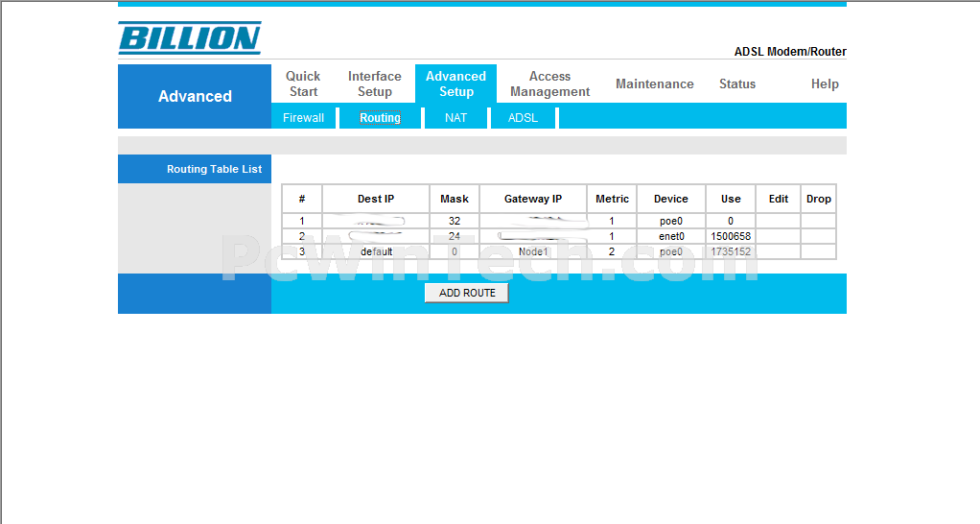
Task: Click the Dest IP column header
Action: [x=376, y=199]
